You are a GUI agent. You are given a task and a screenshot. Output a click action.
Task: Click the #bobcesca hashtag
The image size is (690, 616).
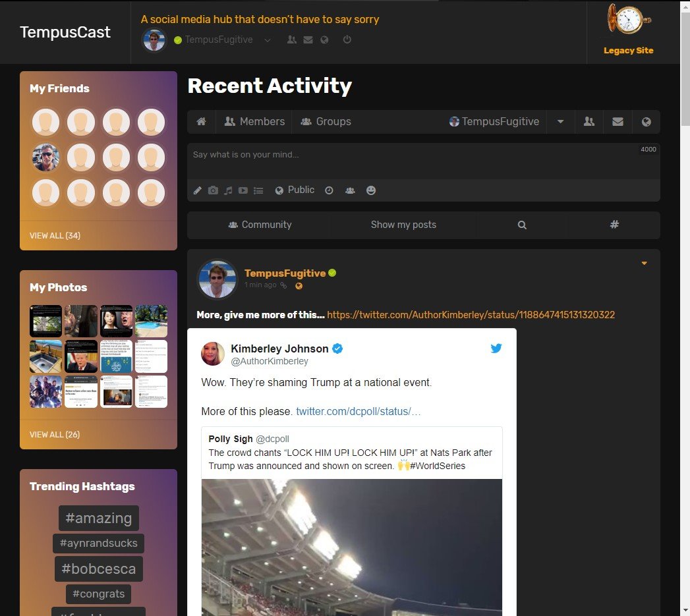coord(99,569)
